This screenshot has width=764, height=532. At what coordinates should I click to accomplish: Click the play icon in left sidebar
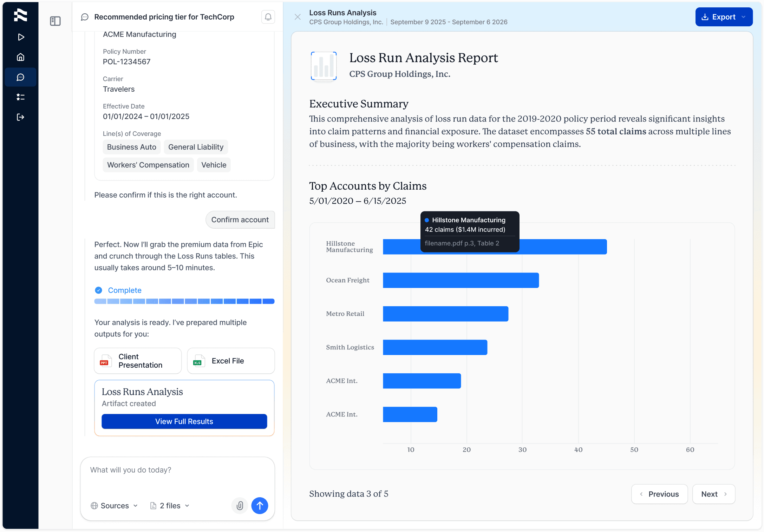[21, 37]
